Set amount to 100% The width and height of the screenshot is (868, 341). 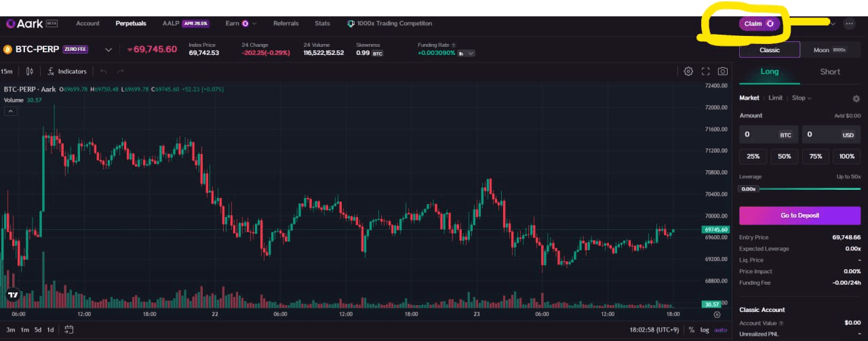(x=846, y=157)
